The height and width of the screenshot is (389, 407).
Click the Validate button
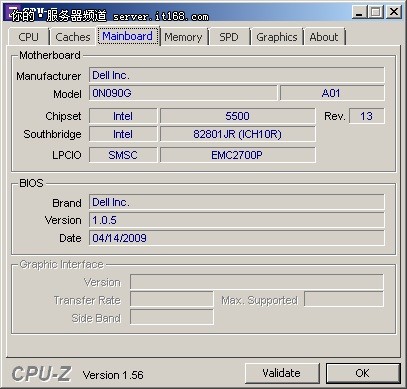(x=282, y=373)
